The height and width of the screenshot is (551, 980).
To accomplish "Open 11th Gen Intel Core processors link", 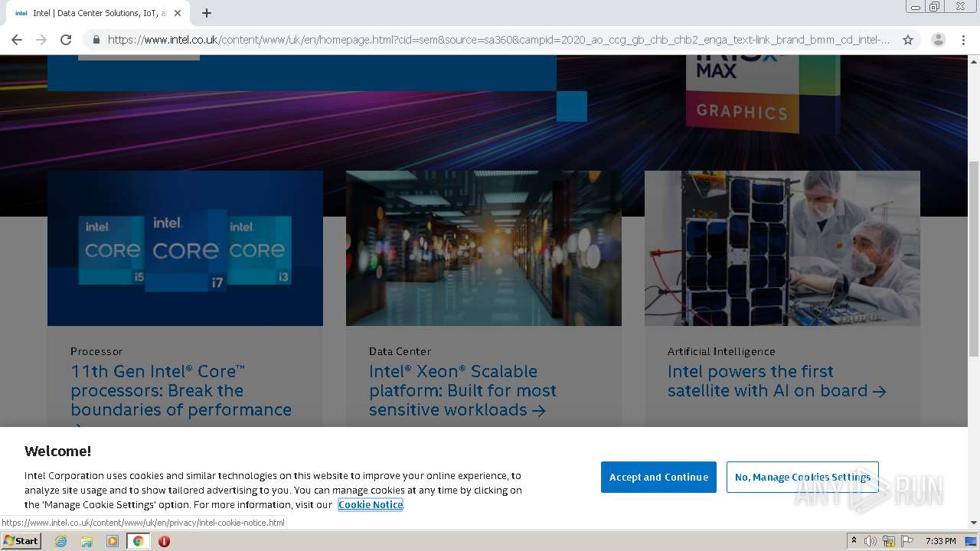I will pos(181,390).
